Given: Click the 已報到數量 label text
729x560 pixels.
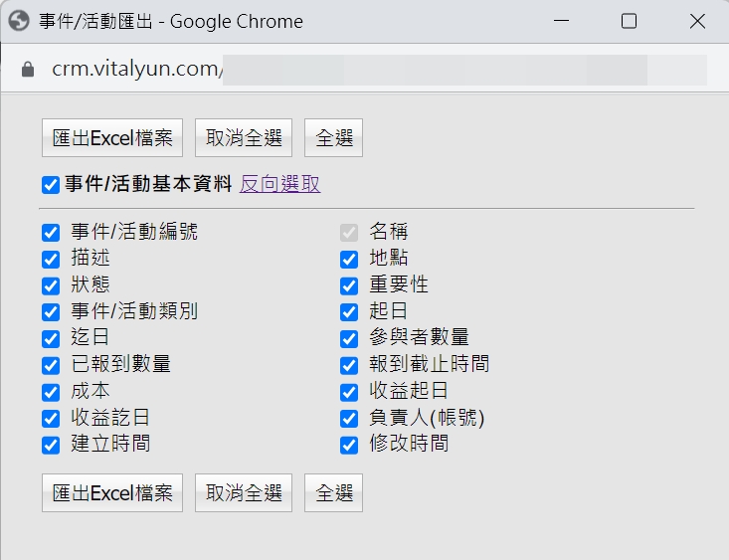Looking at the screenshot, I should (121, 364).
